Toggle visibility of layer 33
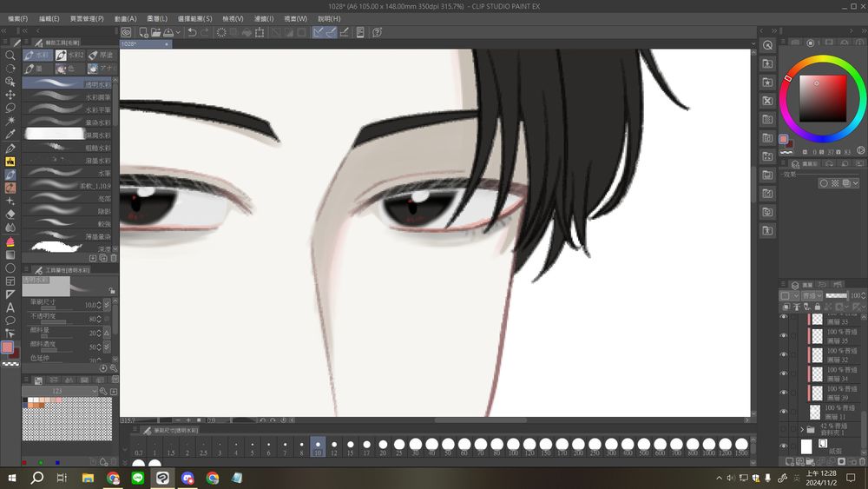 coord(783,317)
